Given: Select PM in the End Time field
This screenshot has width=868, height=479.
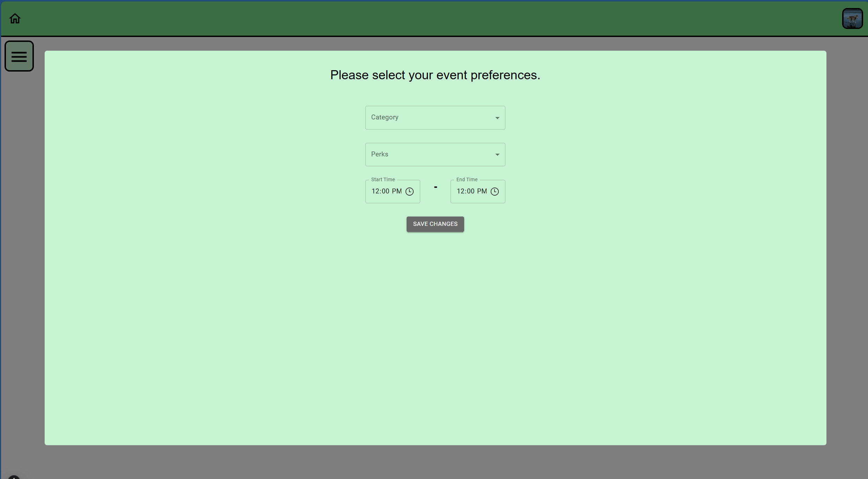Looking at the screenshot, I should coord(482,191).
